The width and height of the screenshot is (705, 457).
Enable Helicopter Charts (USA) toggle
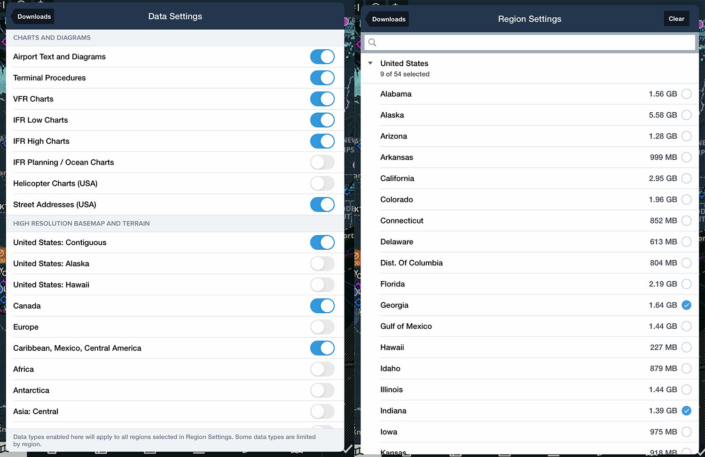pos(322,183)
